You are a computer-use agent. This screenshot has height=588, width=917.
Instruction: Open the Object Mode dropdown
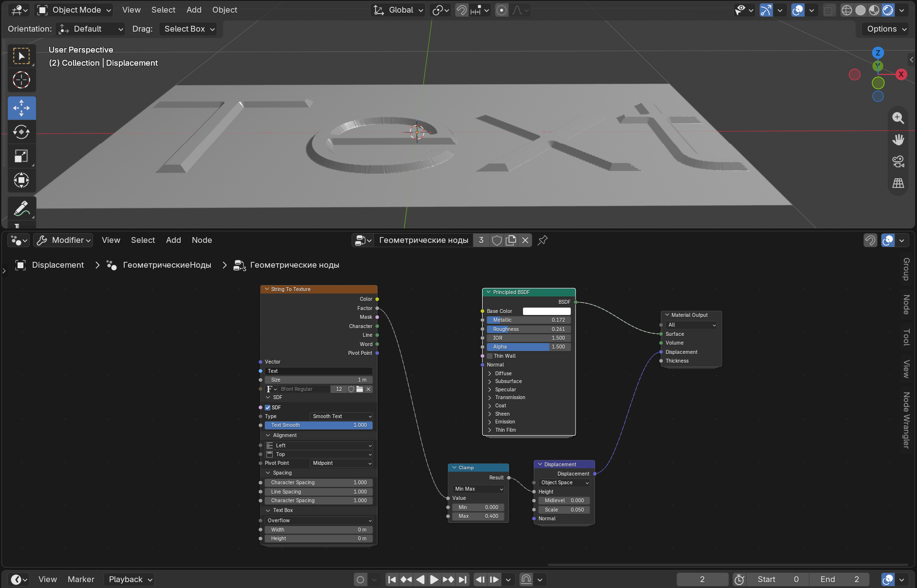[x=75, y=10]
